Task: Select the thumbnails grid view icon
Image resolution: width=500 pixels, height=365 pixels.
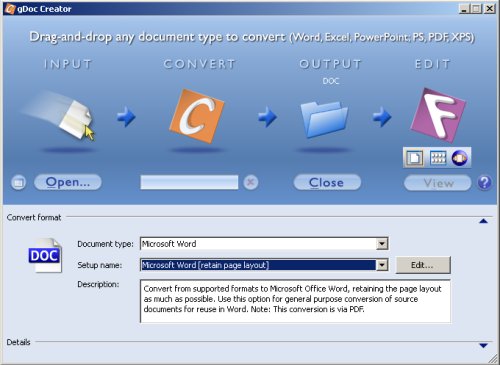Action: pyautogui.click(x=438, y=158)
